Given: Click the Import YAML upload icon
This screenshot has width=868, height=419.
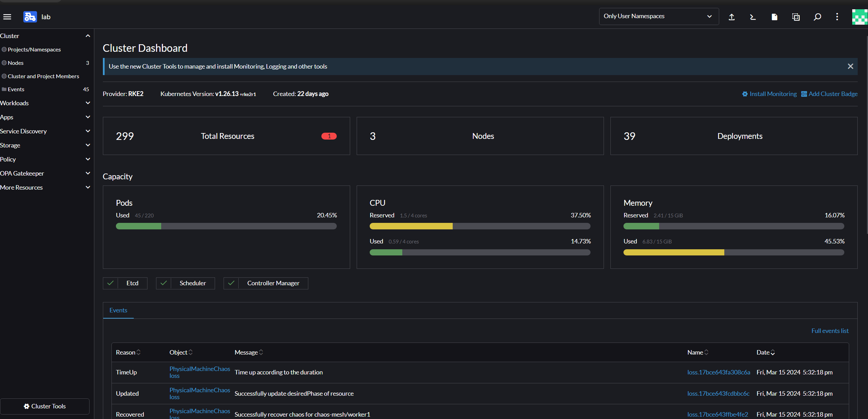Looking at the screenshot, I should 732,17.
